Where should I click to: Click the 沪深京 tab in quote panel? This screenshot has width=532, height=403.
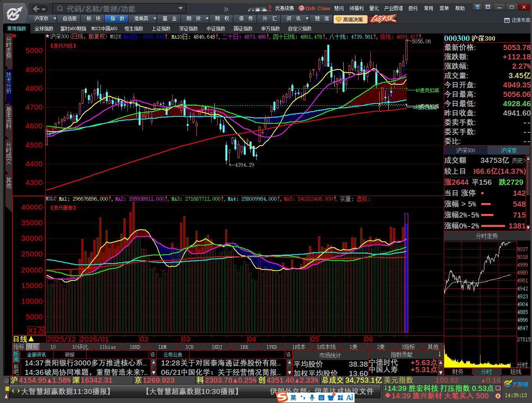508,150
